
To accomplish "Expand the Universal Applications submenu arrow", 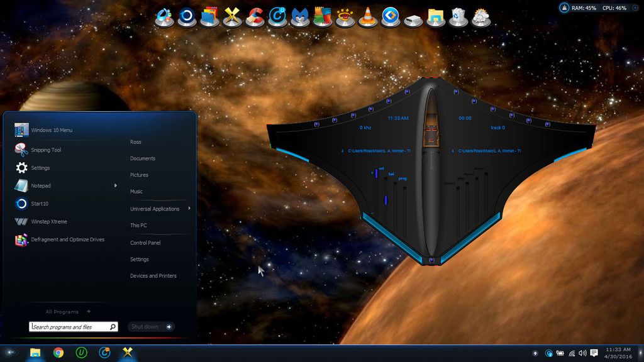I will 189,209.
